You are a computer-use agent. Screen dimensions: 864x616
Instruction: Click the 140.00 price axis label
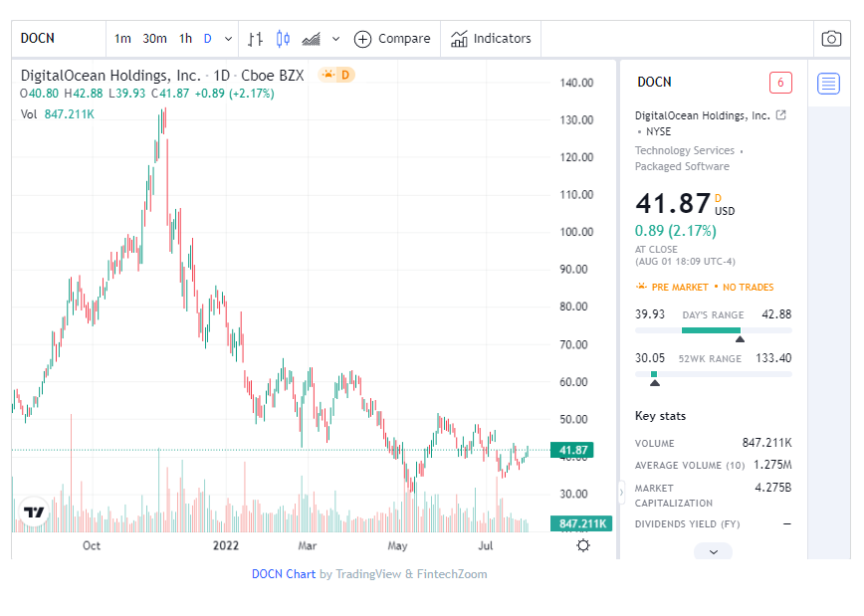(x=576, y=83)
